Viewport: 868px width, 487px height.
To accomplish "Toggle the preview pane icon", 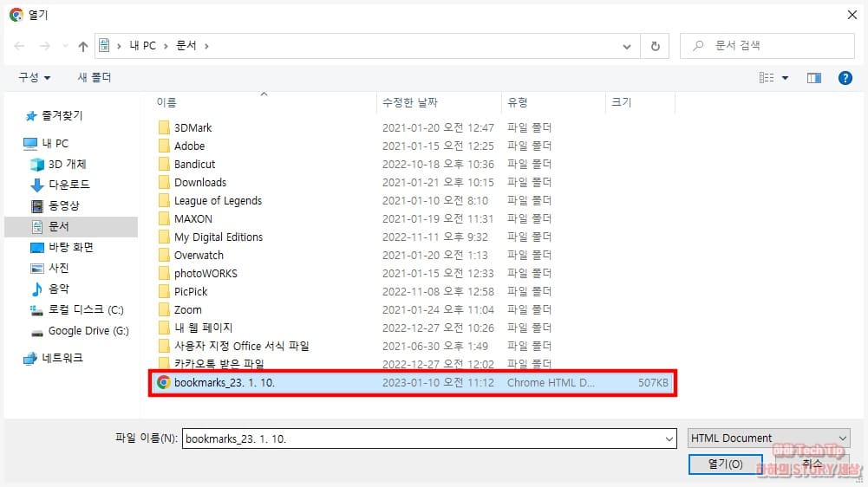I will tap(813, 78).
